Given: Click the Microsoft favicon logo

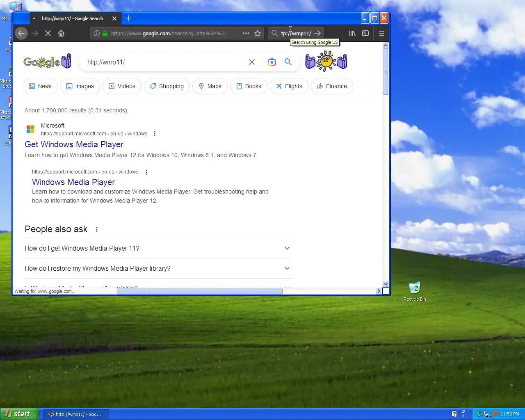Looking at the screenshot, I should (x=30, y=129).
